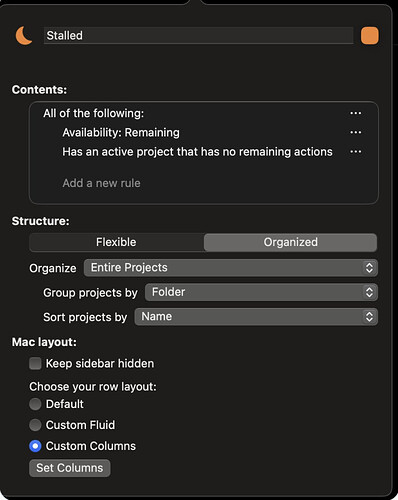Open the Sort projects by Name dropdown
The width and height of the screenshot is (398, 500).
pos(256,317)
